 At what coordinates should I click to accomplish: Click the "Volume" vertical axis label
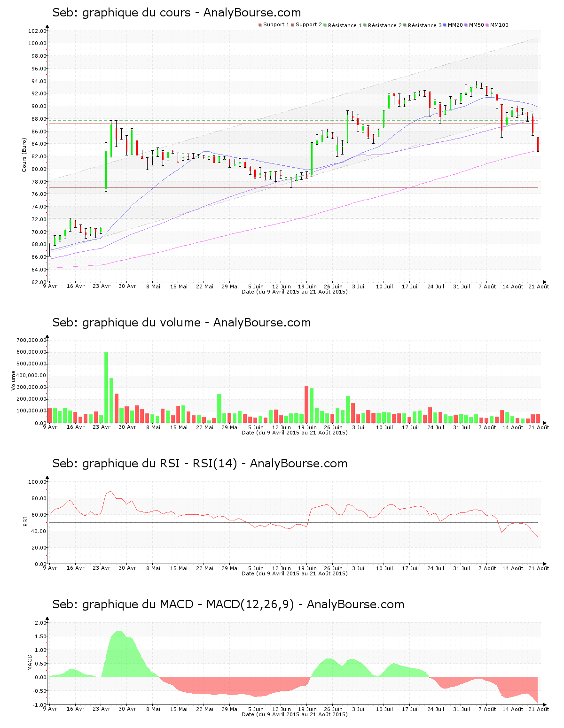[x=13, y=380]
